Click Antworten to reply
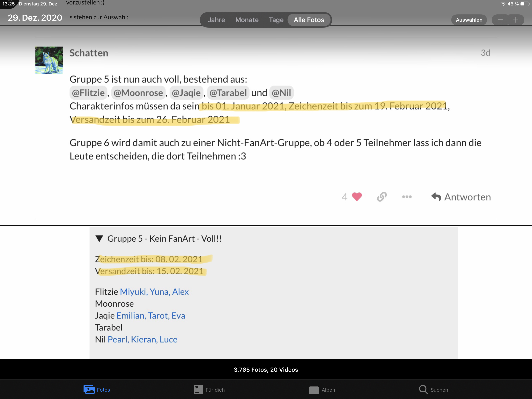Viewport: 532px width, 399px height. coord(461,197)
